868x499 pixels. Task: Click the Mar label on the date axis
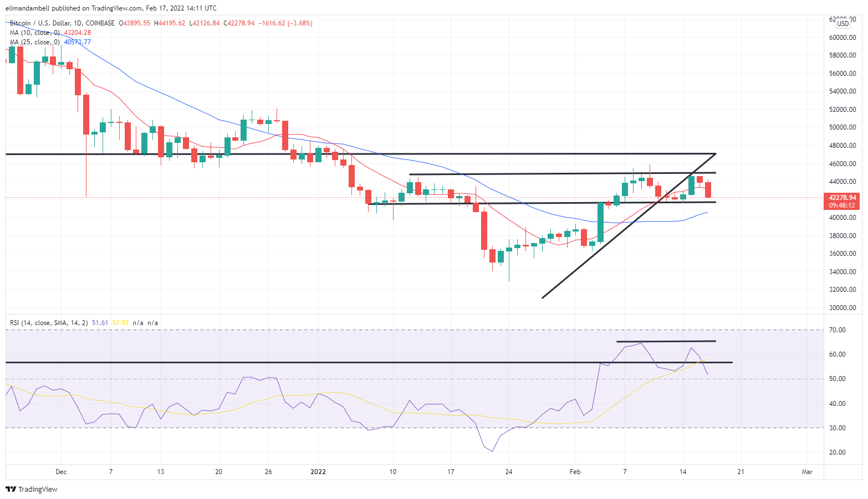tap(807, 472)
